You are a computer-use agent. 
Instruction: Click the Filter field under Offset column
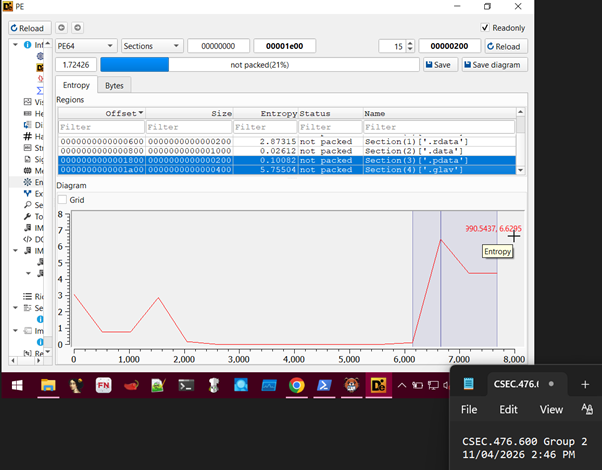(x=101, y=127)
